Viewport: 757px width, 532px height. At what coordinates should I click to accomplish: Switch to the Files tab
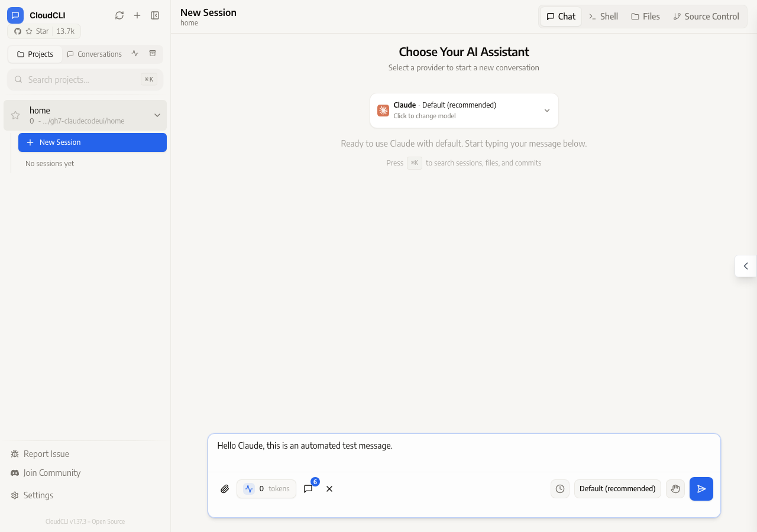pos(645,17)
